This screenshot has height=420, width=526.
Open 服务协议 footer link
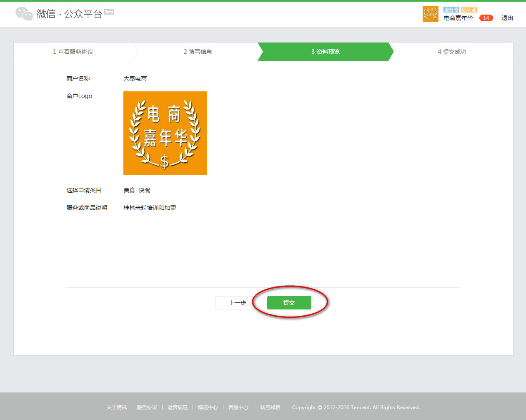point(147,407)
